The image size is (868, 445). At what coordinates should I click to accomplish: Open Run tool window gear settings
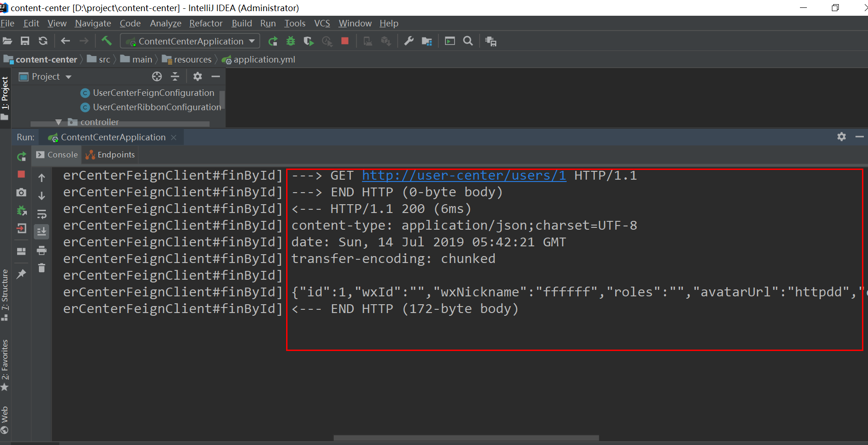pos(842,137)
